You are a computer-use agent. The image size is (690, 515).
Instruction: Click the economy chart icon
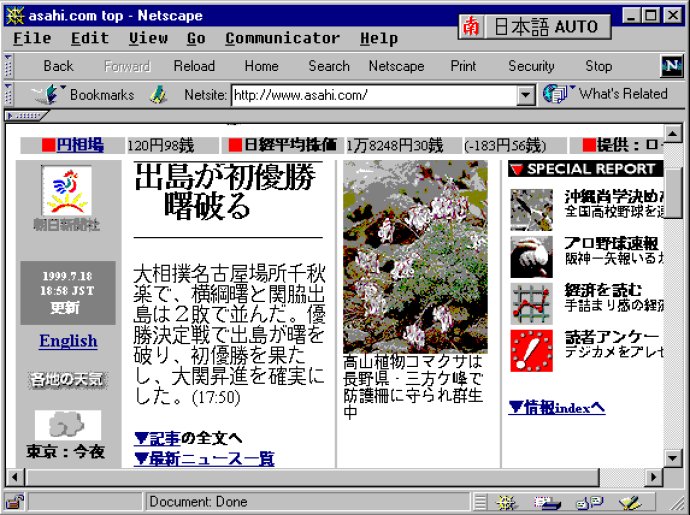pyautogui.click(x=531, y=304)
